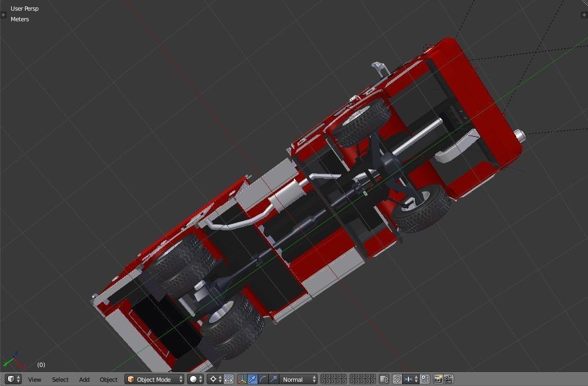Open the viewport shading sphere selector
Viewport: 588px width, 386px height.
pos(195,379)
